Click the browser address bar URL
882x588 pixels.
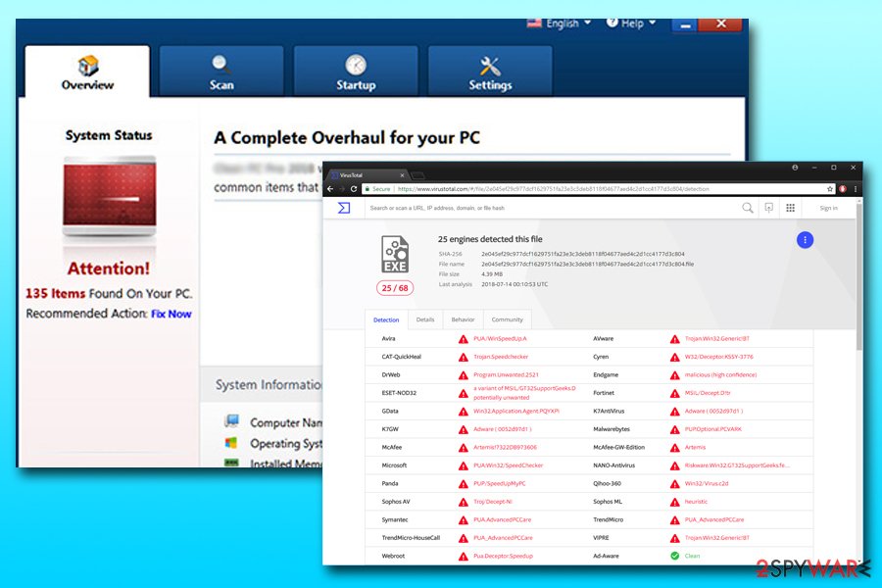553,189
